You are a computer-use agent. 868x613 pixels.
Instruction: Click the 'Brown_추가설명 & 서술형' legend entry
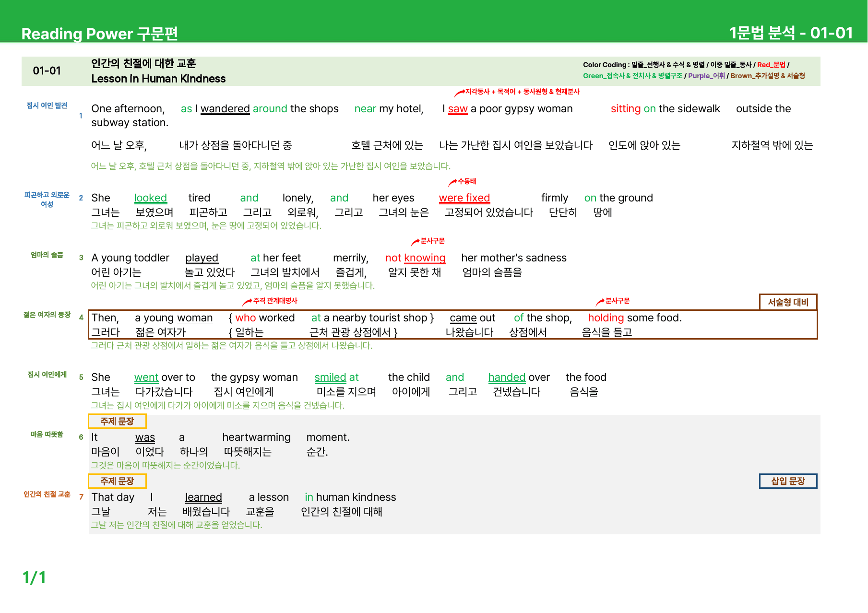click(768, 76)
